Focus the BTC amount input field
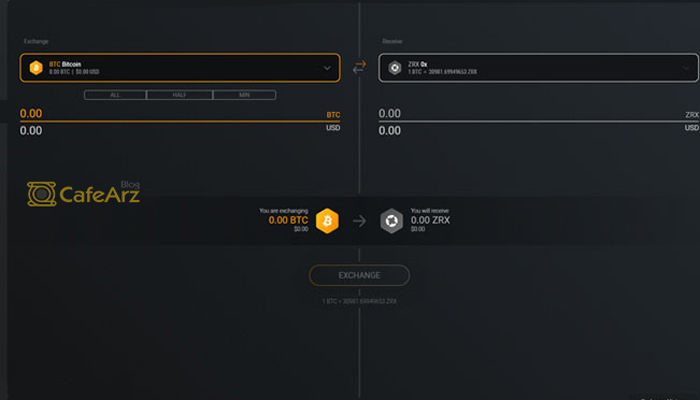Screen dimensions: 700x400 (x=170, y=114)
